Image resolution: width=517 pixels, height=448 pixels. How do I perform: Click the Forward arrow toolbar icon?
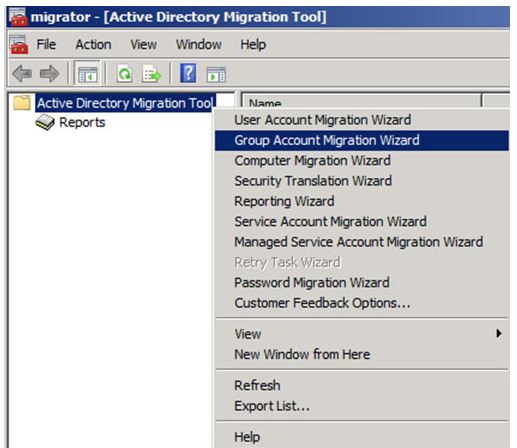[49, 74]
